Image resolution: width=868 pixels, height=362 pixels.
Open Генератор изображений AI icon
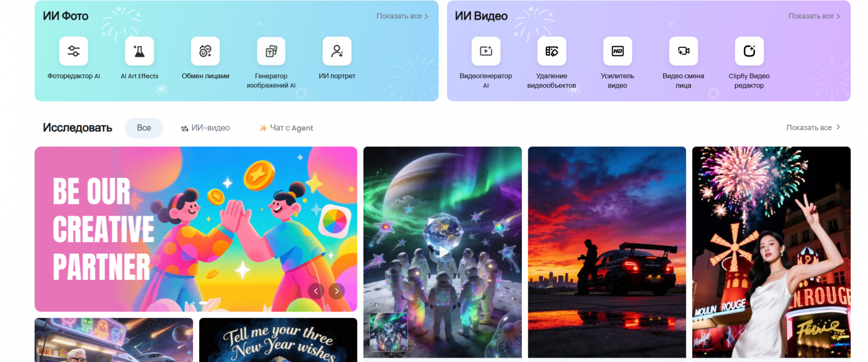click(271, 51)
